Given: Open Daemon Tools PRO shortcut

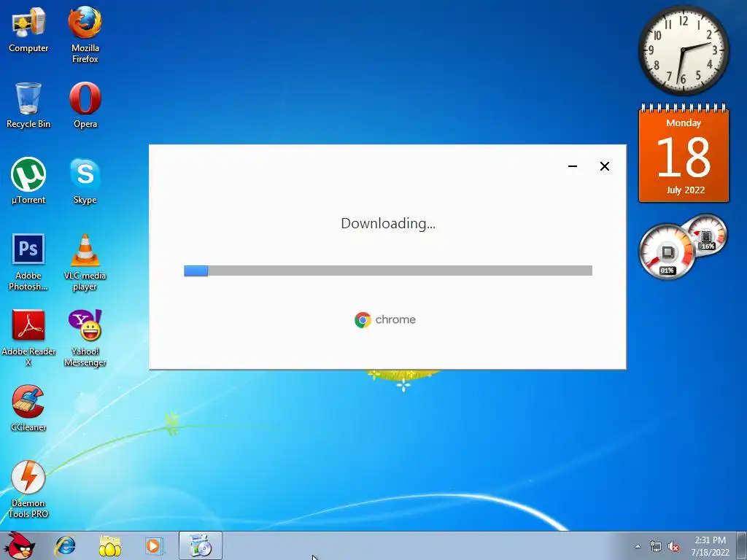Looking at the screenshot, I should click(x=28, y=489).
